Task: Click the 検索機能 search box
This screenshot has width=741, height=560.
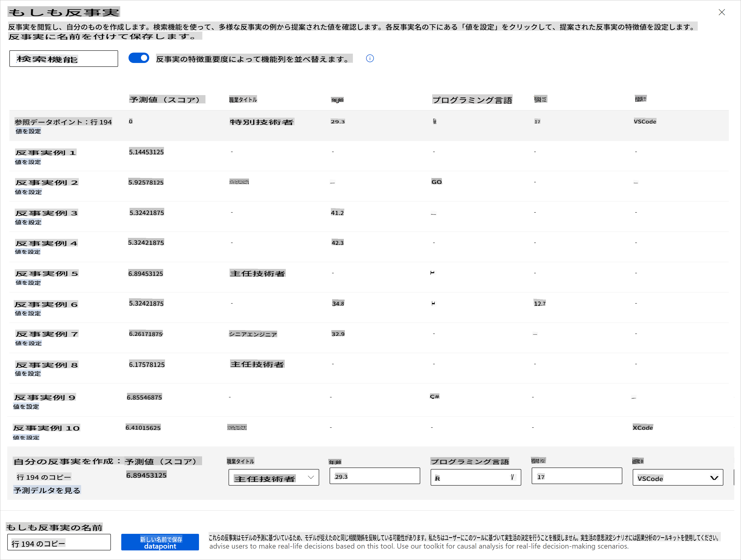Action: pos(64,59)
